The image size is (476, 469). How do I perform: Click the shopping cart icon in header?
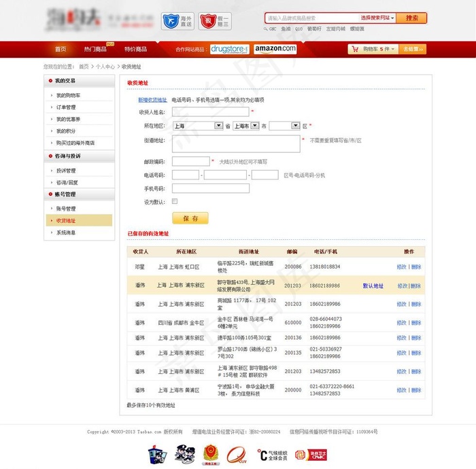(355, 49)
